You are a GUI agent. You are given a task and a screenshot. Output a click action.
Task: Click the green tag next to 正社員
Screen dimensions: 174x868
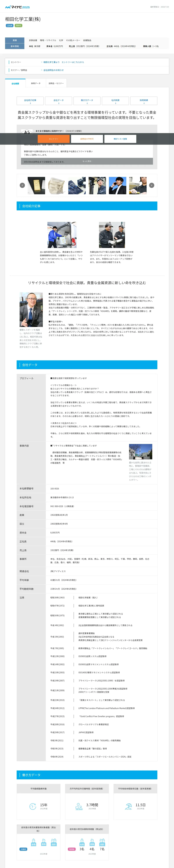point(18,26)
